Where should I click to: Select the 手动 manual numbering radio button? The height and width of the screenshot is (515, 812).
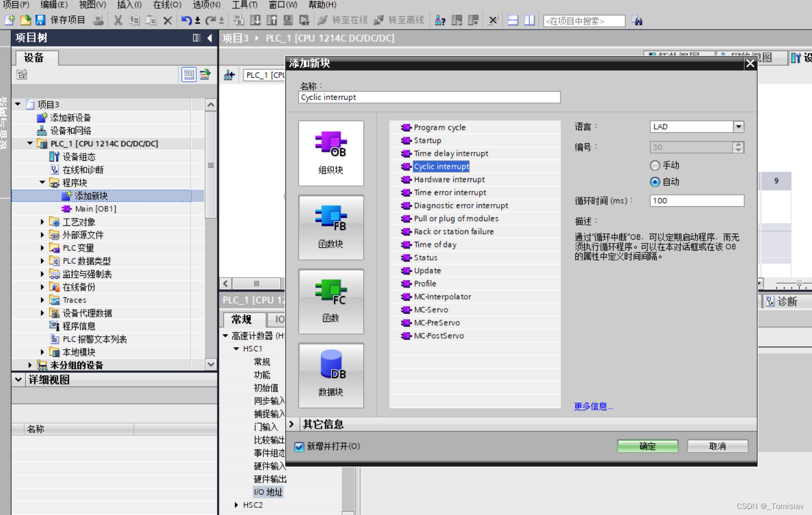click(655, 165)
